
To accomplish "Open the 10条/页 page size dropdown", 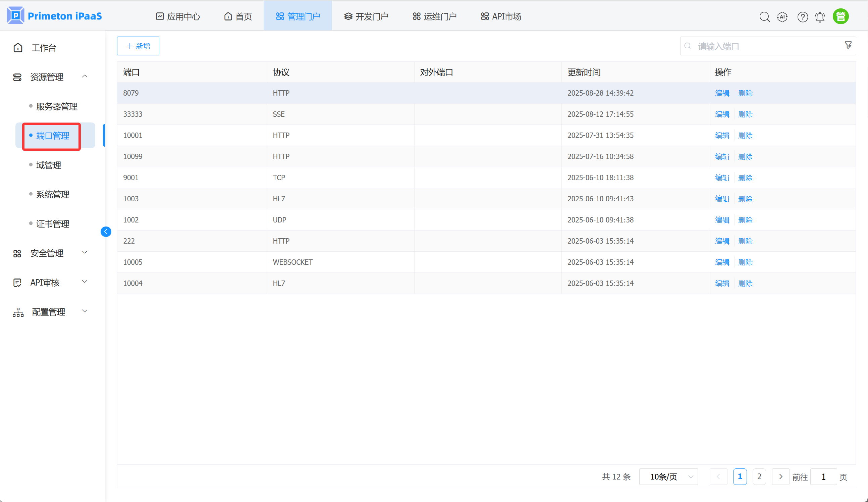I will click(668, 476).
